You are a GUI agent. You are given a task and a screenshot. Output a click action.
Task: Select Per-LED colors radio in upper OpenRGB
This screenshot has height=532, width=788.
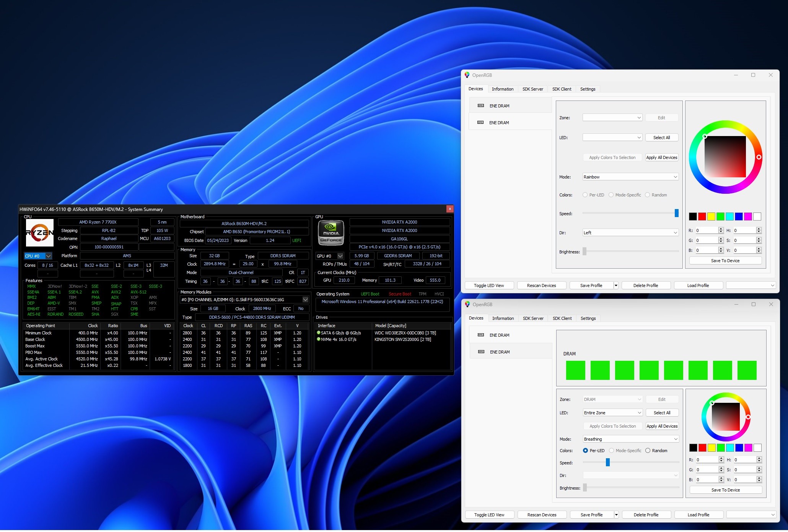tap(585, 195)
